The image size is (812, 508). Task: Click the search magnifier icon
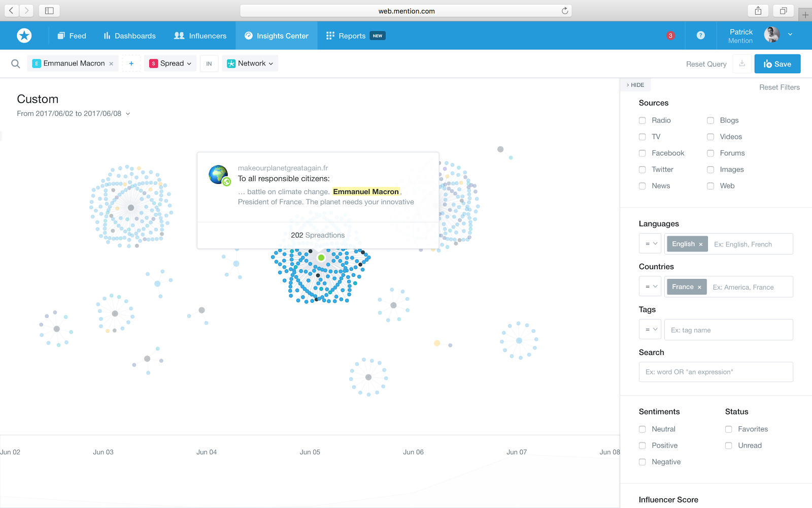(x=16, y=63)
